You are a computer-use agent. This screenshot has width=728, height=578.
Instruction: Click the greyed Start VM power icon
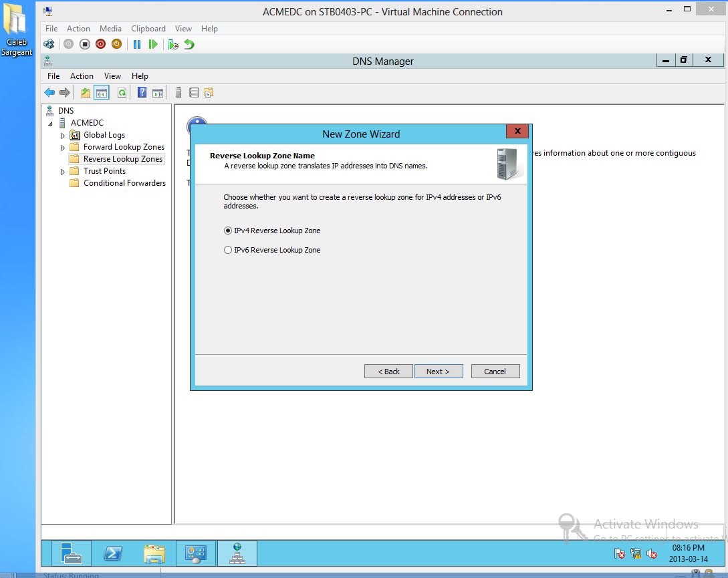(69, 44)
